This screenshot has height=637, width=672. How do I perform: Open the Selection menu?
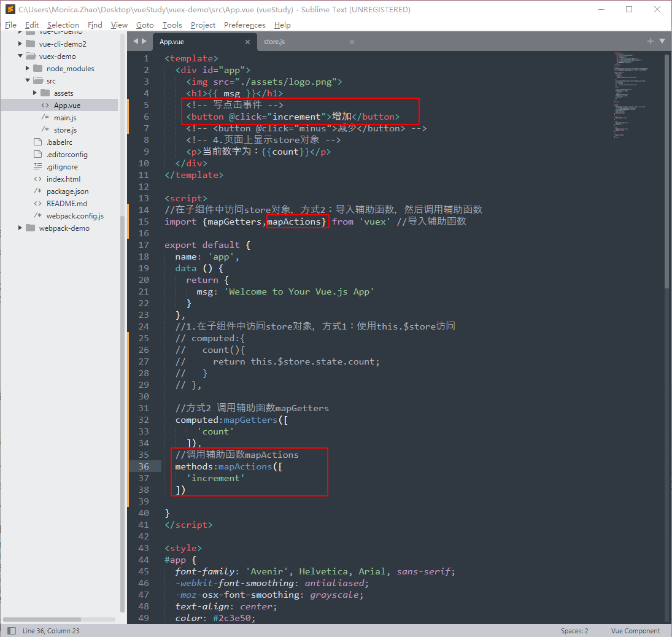pyautogui.click(x=63, y=25)
